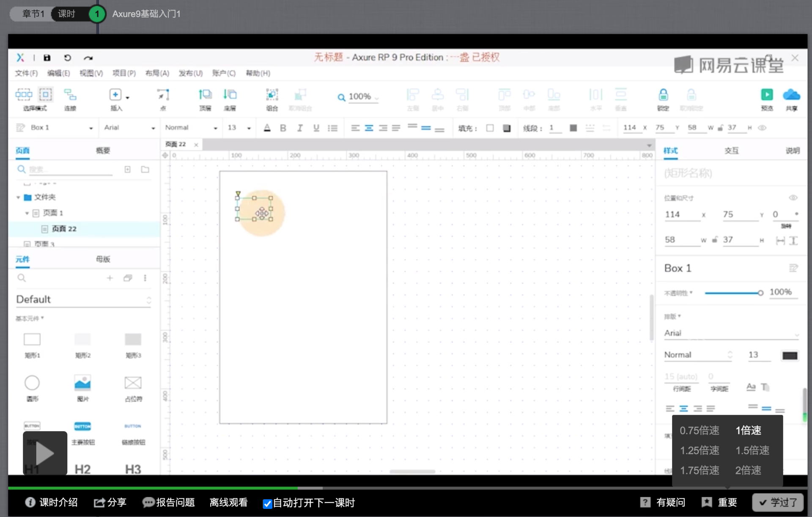Image resolution: width=812 pixels, height=517 pixels.
Task: Adjust the 不透明性 opacity slider
Action: (734, 293)
